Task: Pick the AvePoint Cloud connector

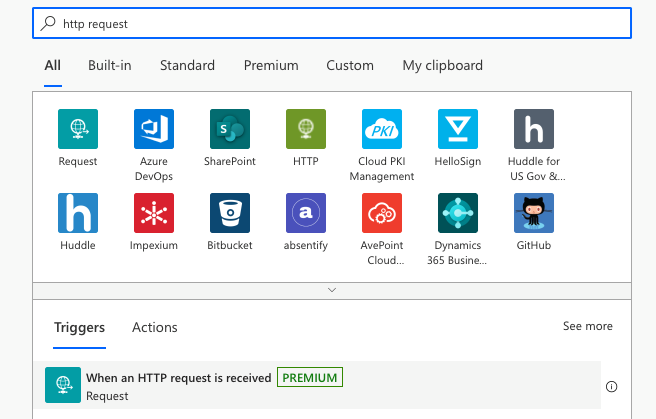Action: click(x=382, y=213)
